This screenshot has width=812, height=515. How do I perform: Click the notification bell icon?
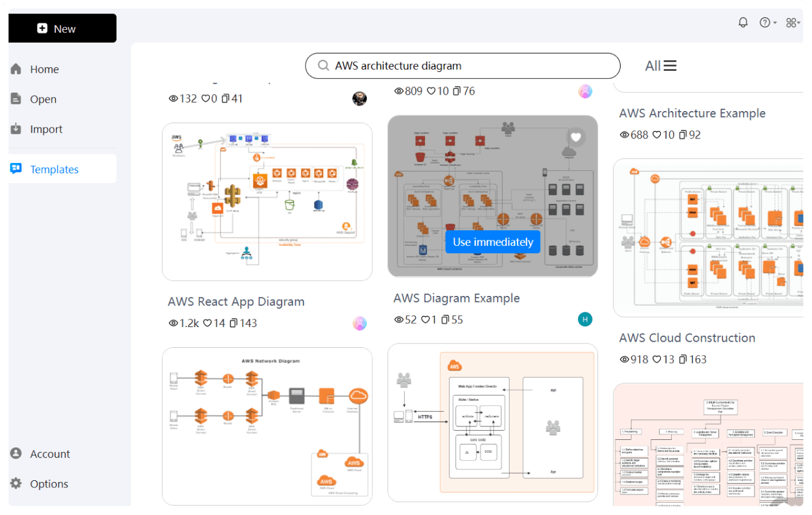click(743, 23)
